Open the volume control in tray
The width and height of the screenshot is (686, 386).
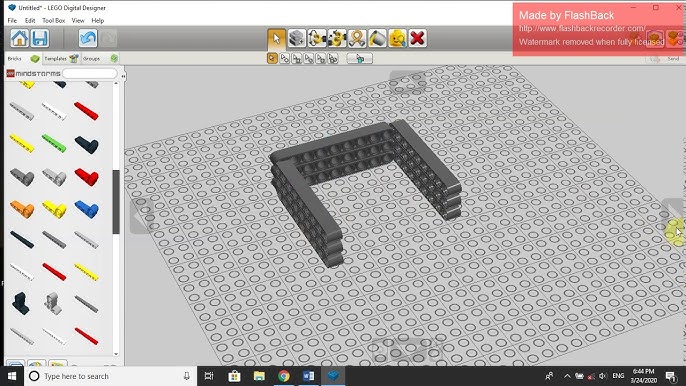click(x=602, y=376)
